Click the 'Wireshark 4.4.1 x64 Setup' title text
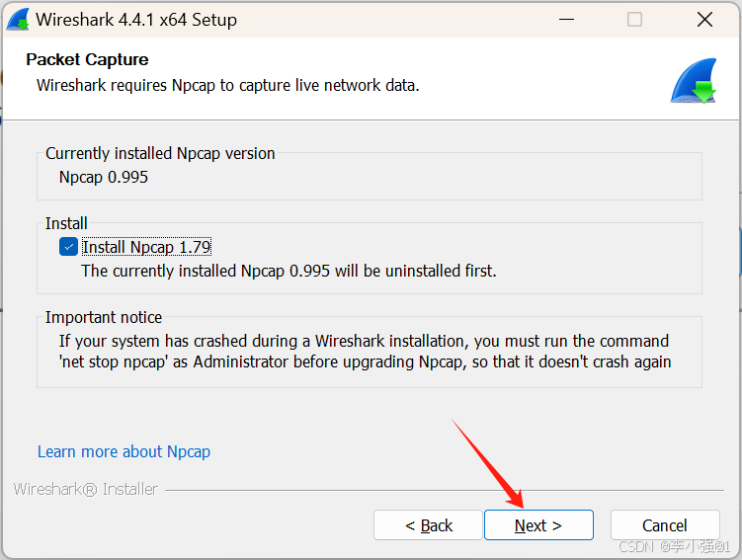The height and width of the screenshot is (560, 742). [136, 20]
